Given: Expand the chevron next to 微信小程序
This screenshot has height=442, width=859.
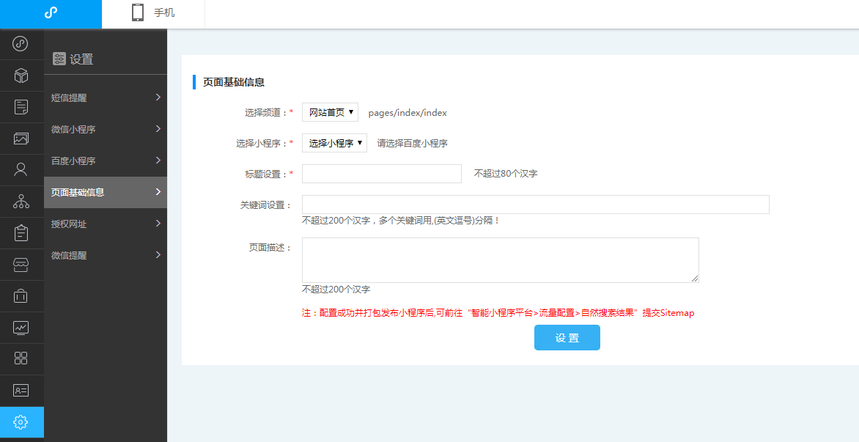Looking at the screenshot, I should [158, 129].
